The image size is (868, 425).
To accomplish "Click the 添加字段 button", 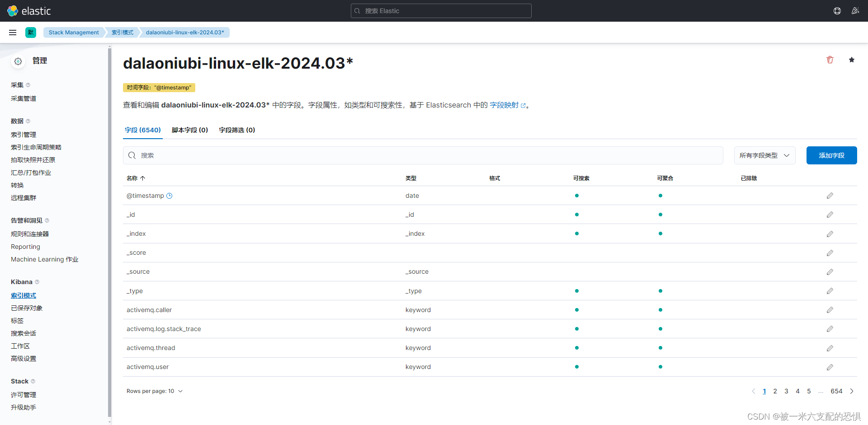I will click(832, 155).
